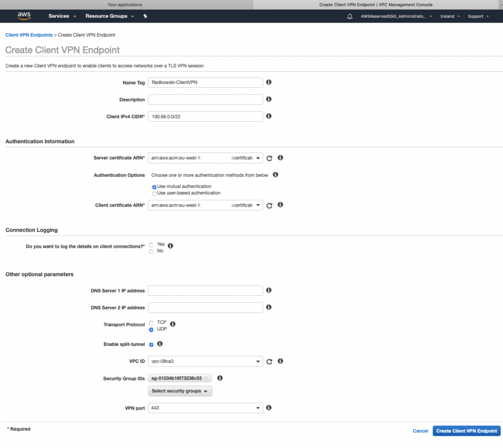Open Select security groups dropdown
The width and height of the screenshot is (503, 448).
click(180, 391)
